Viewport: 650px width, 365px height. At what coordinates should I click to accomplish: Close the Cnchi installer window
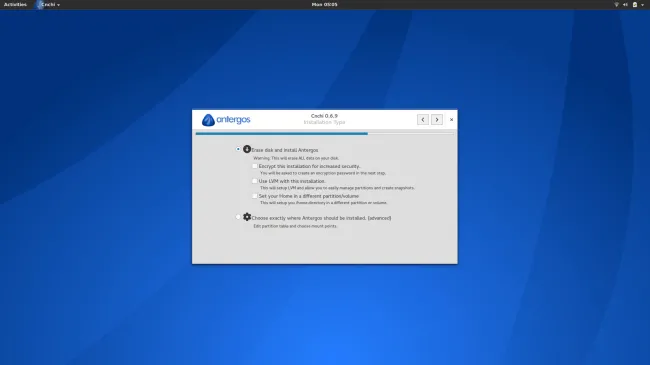(x=451, y=119)
